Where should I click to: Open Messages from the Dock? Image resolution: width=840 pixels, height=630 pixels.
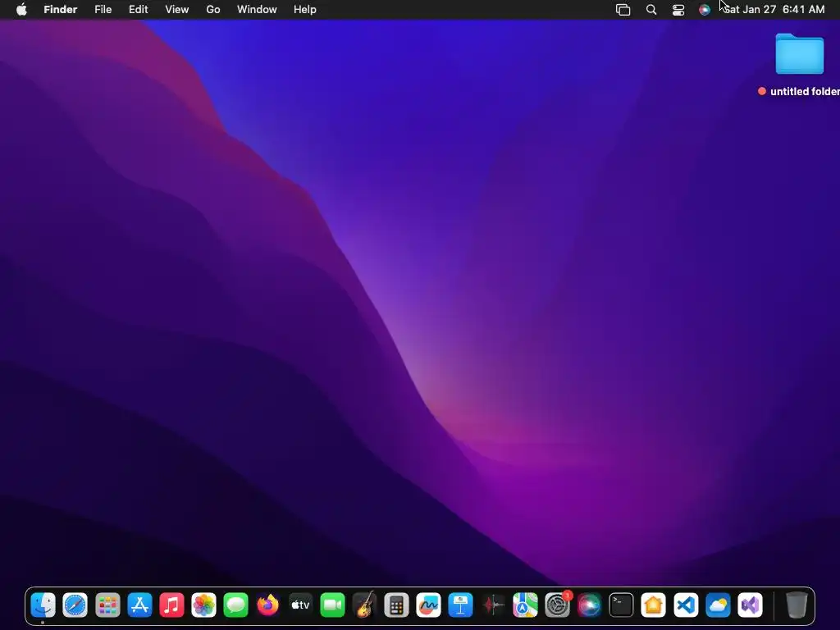[x=235, y=605]
